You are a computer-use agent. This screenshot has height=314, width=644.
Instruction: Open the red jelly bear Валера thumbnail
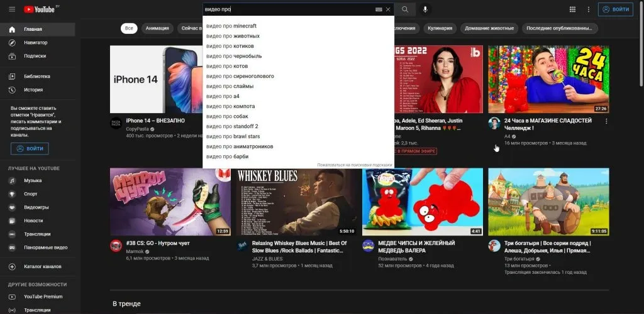(x=423, y=202)
